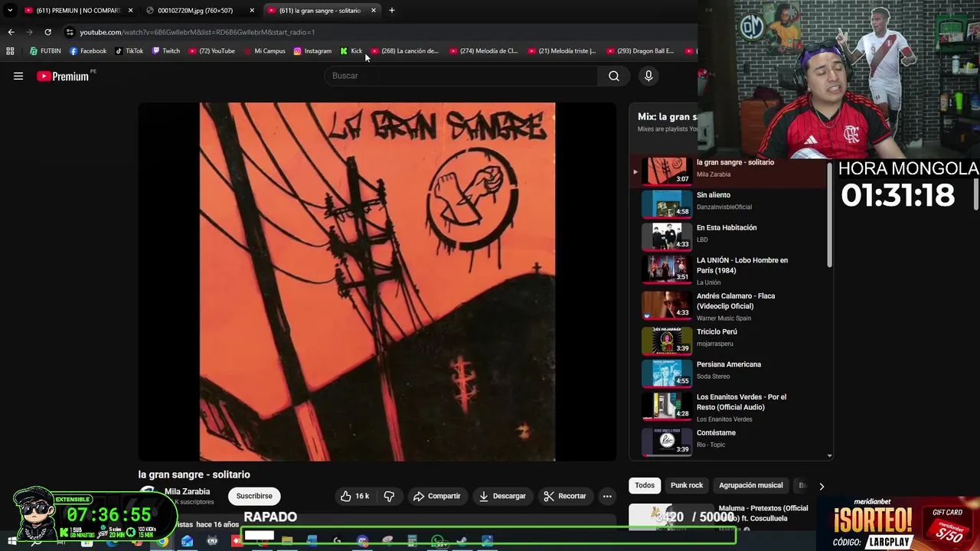The width and height of the screenshot is (980, 551).
Task: Click the magnifier search button
Action: click(x=614, y=76)
